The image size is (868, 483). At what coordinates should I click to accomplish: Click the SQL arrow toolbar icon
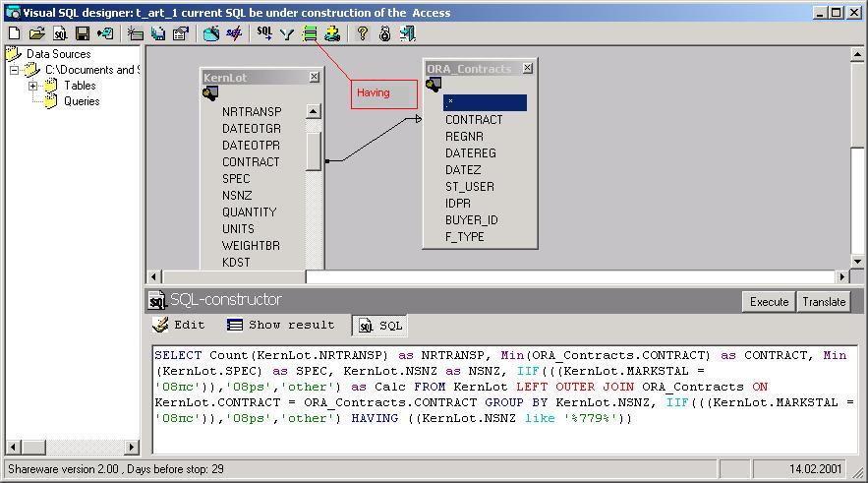264,33
